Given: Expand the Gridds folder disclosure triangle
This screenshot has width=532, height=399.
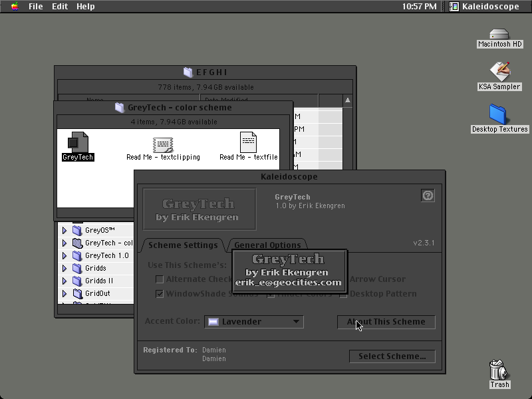Looking at the screenshot, I should [x=65, y=269].
